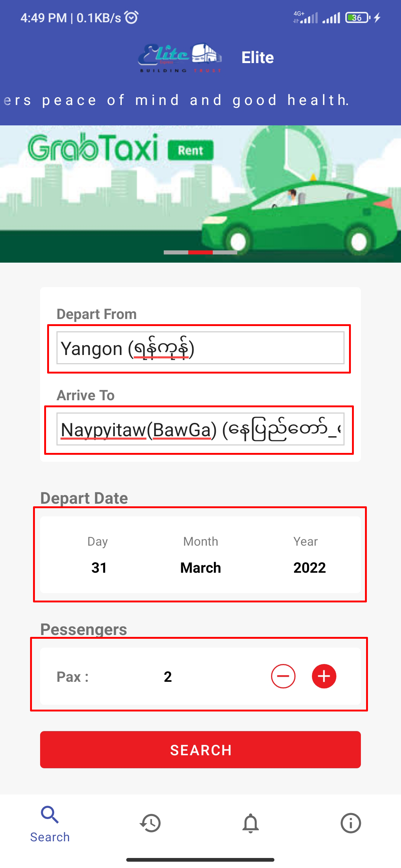Tap the Elite header title

tap(258, 57)
